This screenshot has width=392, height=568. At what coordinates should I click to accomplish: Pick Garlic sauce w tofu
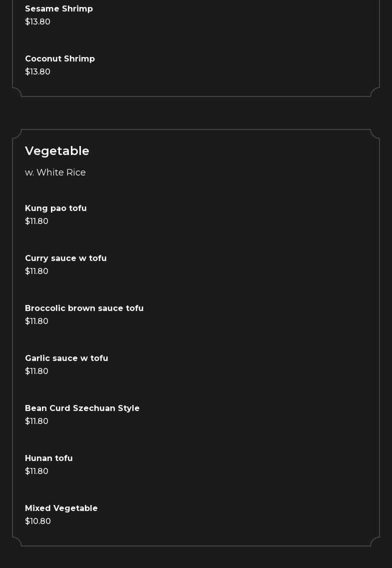point(66,358)
